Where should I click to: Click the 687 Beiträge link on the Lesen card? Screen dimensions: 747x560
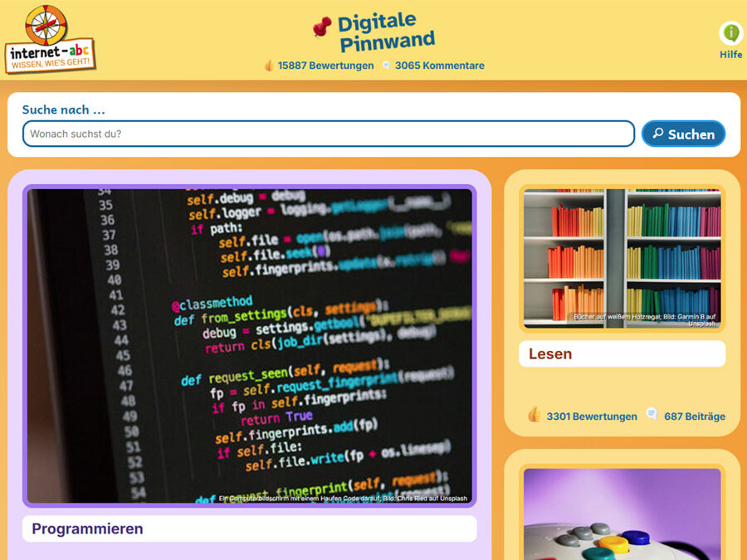(695, 416)
